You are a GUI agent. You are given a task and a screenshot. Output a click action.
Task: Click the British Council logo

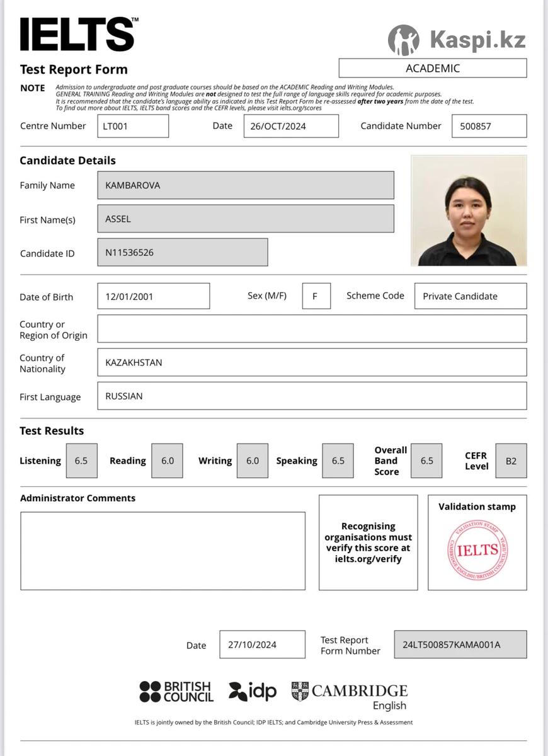click(x=176, y=691)
